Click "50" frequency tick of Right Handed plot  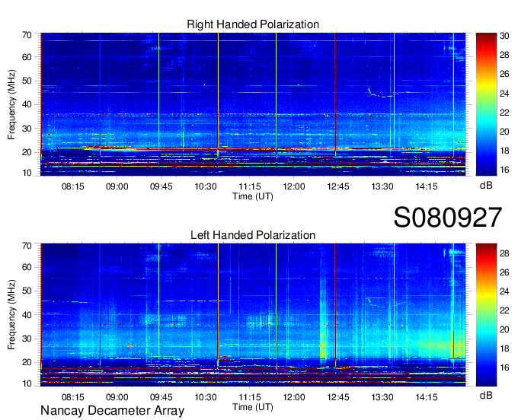click(x=27, y=81)
